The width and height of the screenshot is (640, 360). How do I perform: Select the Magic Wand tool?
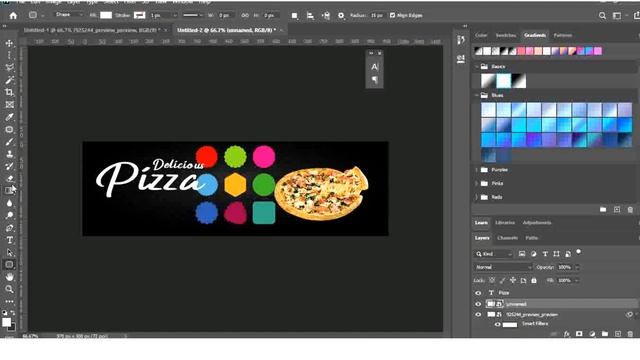click(x=9, y=80)
